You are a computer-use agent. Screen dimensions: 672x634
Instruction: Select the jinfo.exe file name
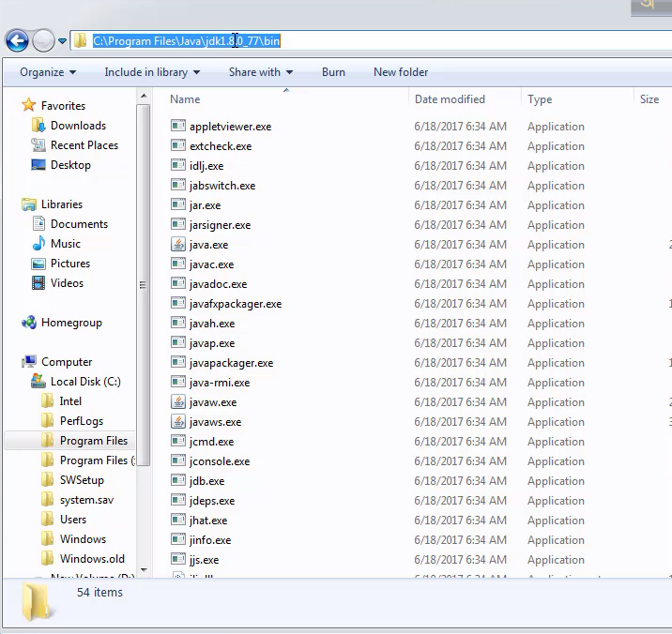pos(210,540)
